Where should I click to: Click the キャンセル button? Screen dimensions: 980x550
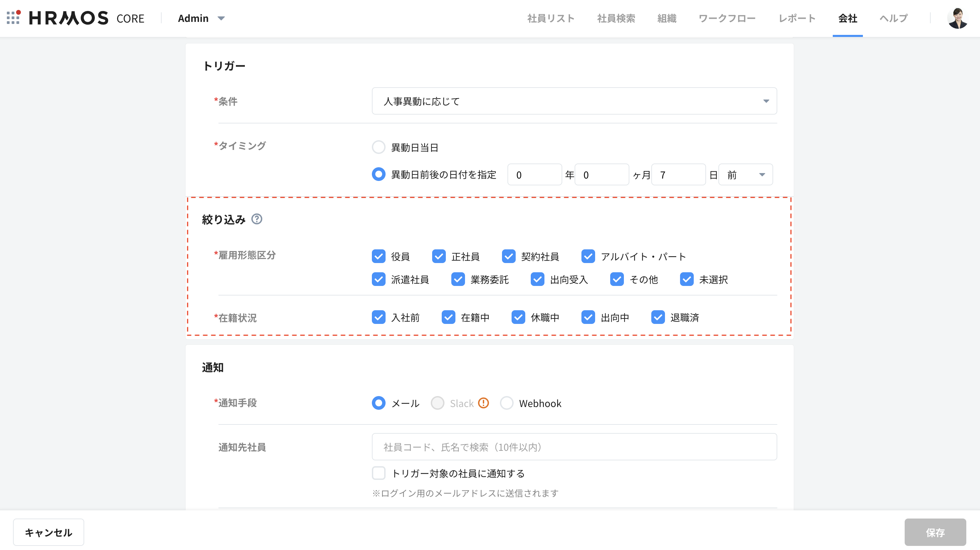pos(49,532)
